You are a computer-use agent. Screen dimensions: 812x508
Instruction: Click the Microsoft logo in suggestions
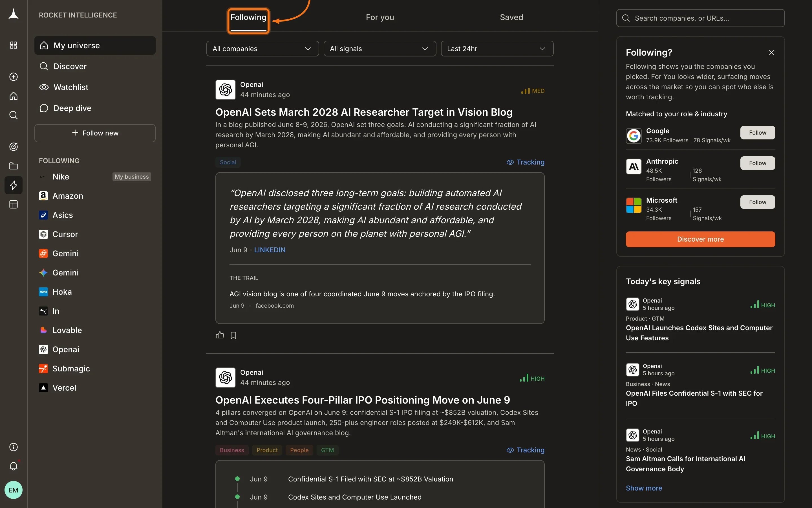(634, 205)
